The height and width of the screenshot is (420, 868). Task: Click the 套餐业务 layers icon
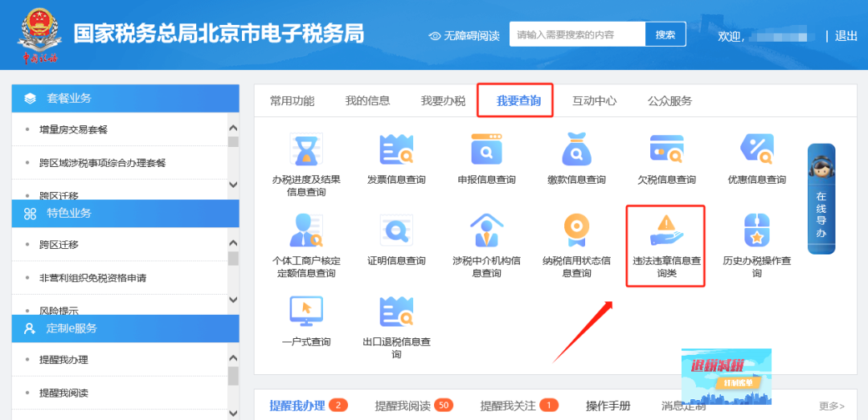click(x=30, y=99)
